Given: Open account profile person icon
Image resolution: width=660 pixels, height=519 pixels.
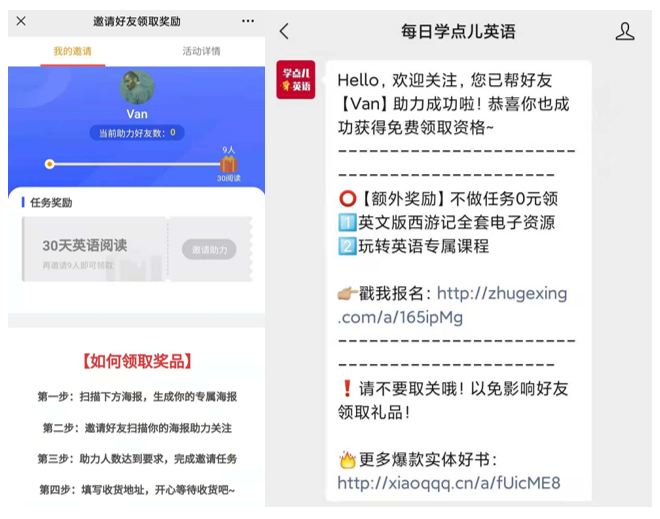Looking at the screenshot, I should (x=625, y=32).
